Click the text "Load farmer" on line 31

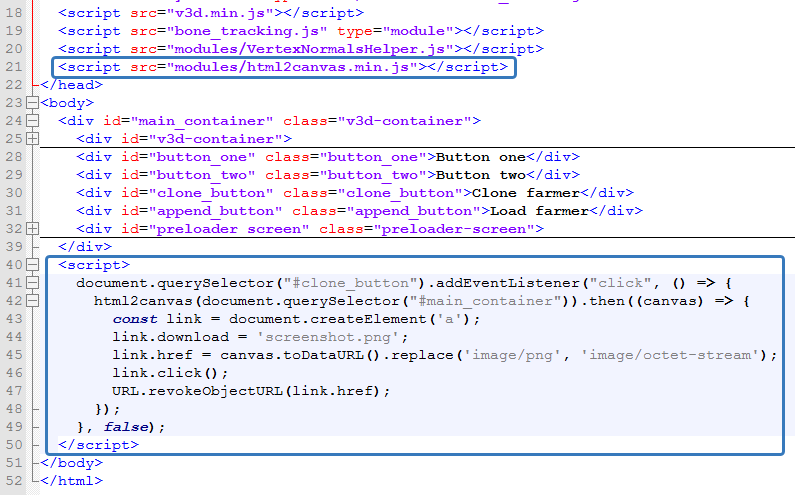[539, 211]
